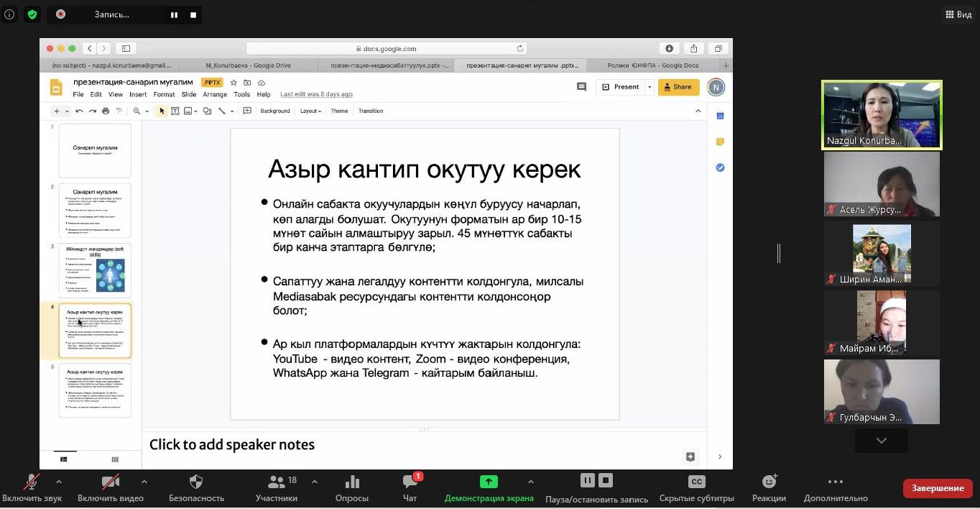Toggle Скрытые субтитры closed captions
The height and width of the screenshot is (509, 980).
click(x=696, y=487)
